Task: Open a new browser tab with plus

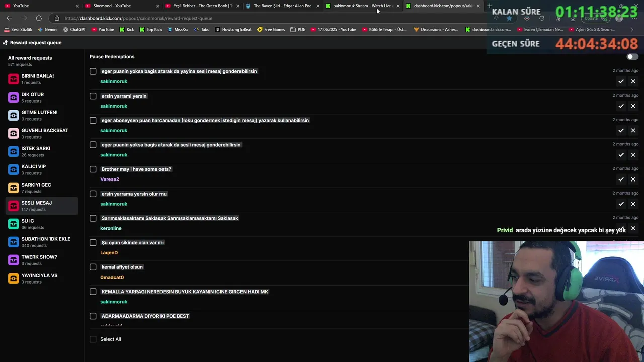Action: 489,6
